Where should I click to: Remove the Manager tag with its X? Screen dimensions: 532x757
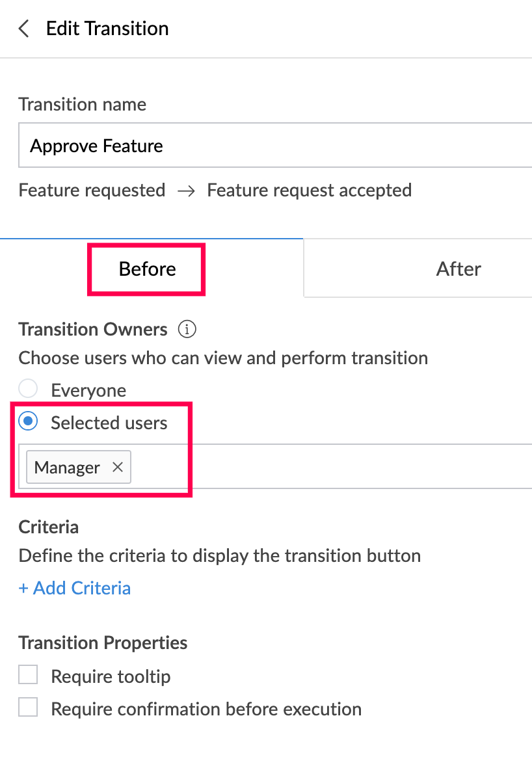[x=118, y=467]
